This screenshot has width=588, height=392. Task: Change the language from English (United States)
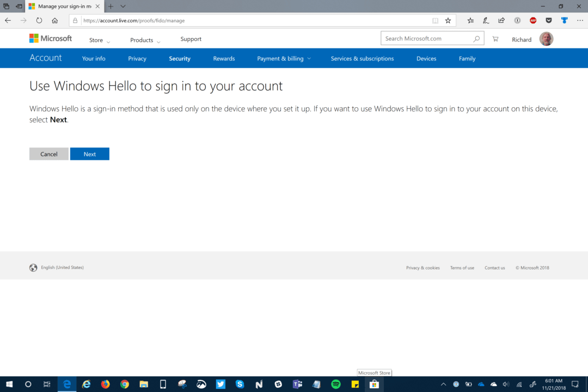pyautogui.click(x=62, y=267)
